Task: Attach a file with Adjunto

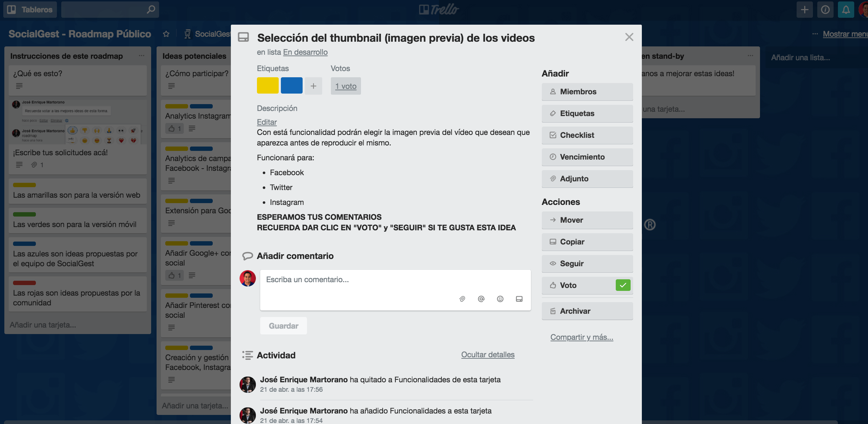Action: (x=587, y=179)
